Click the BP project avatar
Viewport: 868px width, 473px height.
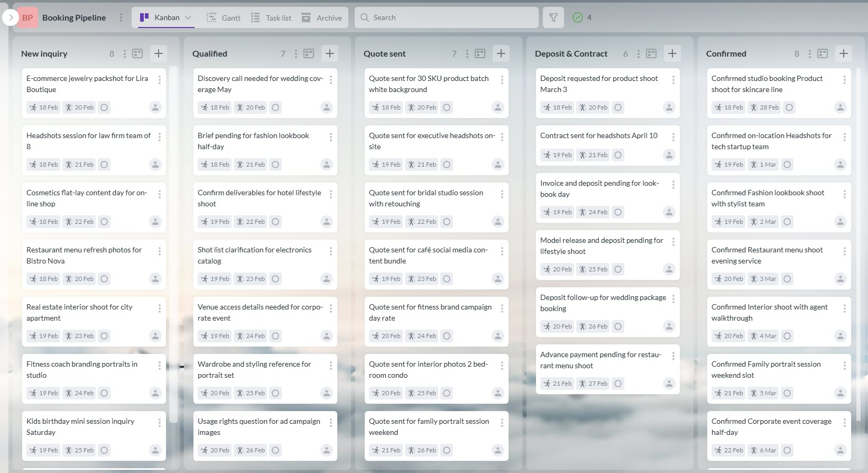(x=27, y=17)
